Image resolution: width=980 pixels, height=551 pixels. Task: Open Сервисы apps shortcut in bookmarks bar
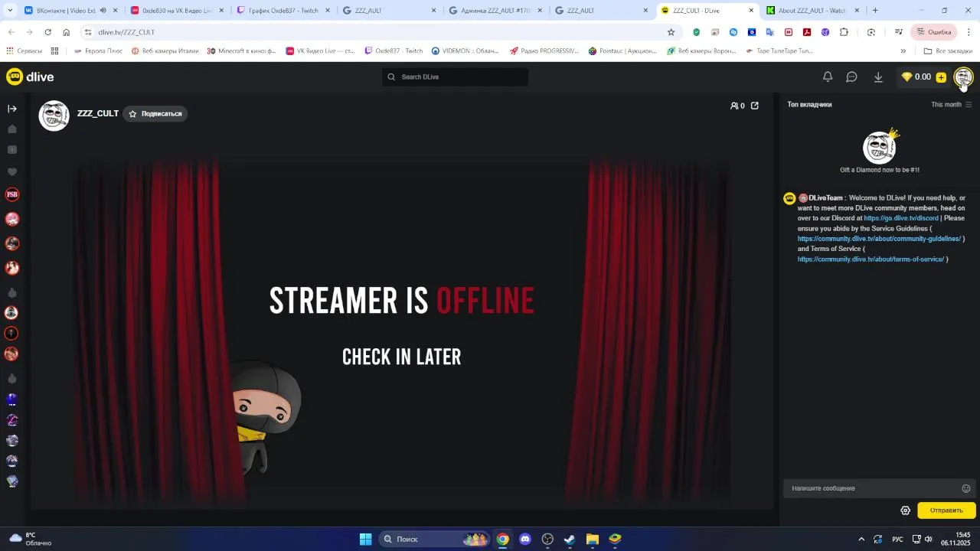pyautogui.click(x=24, y=51)
